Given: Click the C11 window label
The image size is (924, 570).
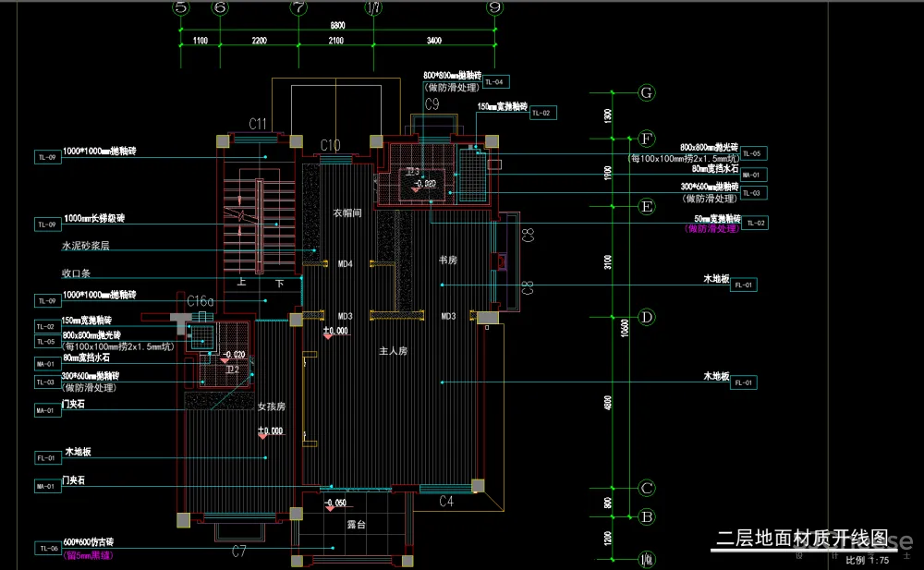Looking at the screenshot, I should pos(258,124).
